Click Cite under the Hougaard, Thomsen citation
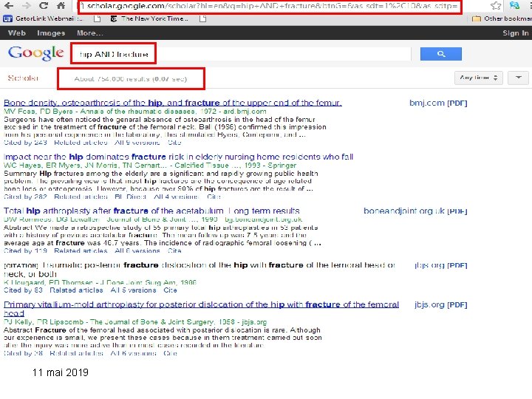Viewport: 532px width, 399px height. (170, 290)
